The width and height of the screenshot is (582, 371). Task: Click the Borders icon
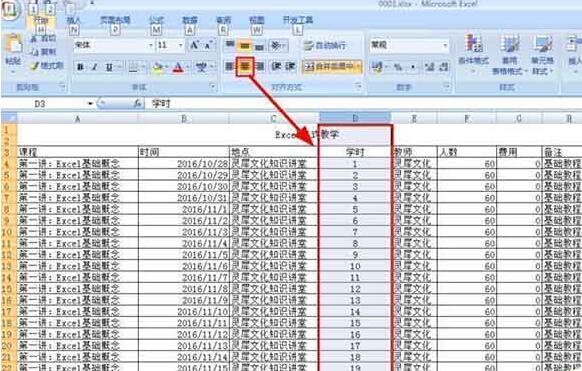[x=134, y=67]
